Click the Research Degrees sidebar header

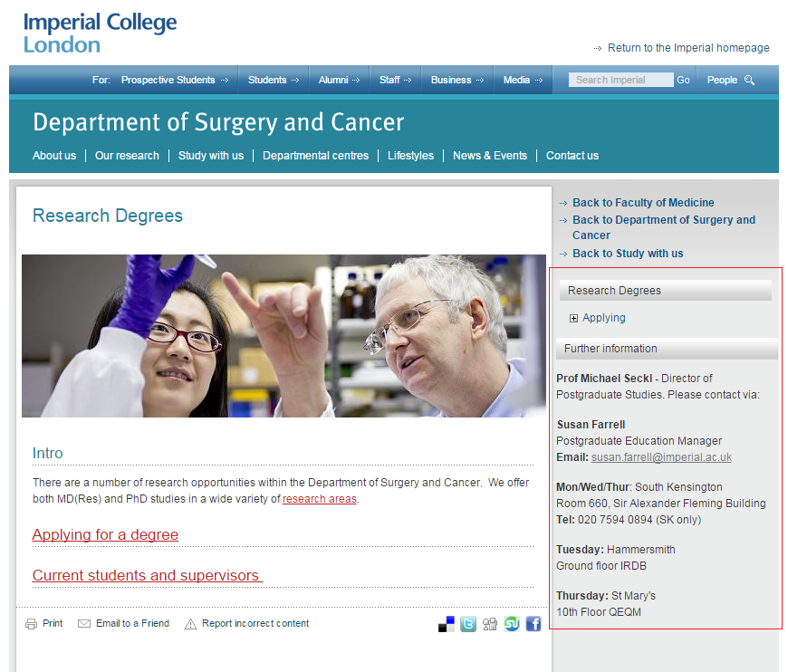click(666, 291)
